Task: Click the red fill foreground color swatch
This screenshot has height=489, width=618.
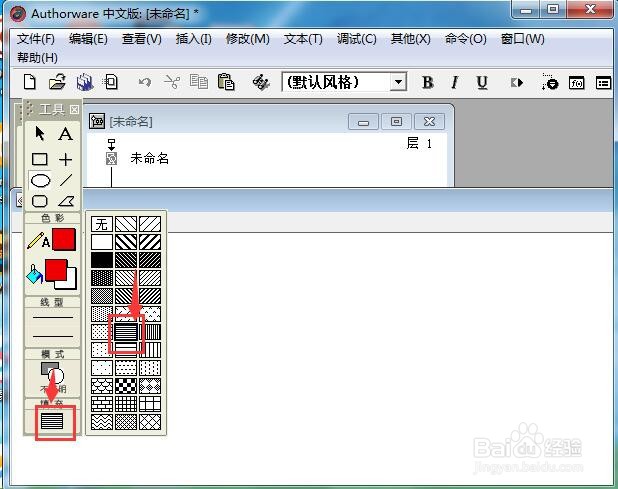Action: pyautogui.click(x=56, y=270)
